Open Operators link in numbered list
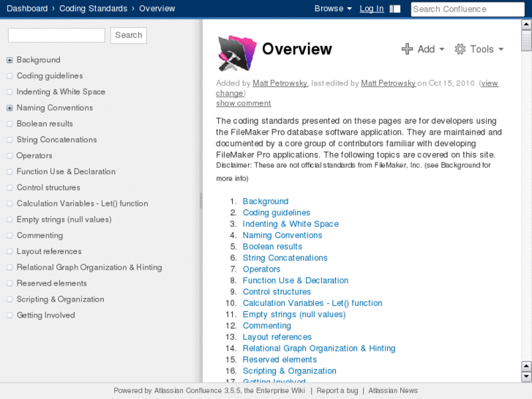The width and height of the screenshot is (532, 399). [261, 269]
